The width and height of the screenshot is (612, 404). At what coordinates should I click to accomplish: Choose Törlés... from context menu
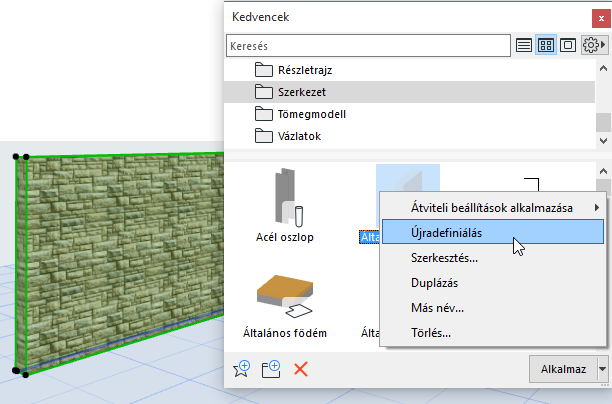[x=493, y=333]
